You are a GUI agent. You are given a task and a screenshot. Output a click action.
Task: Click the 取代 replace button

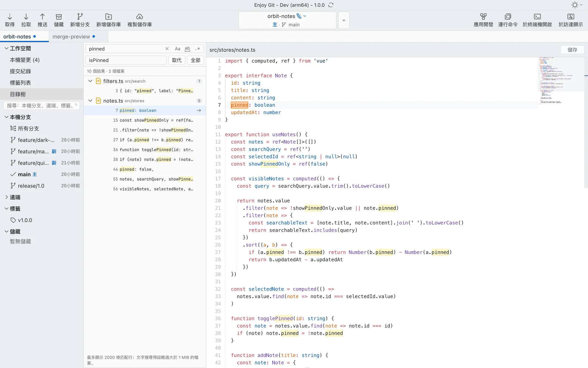click(177, 60)
